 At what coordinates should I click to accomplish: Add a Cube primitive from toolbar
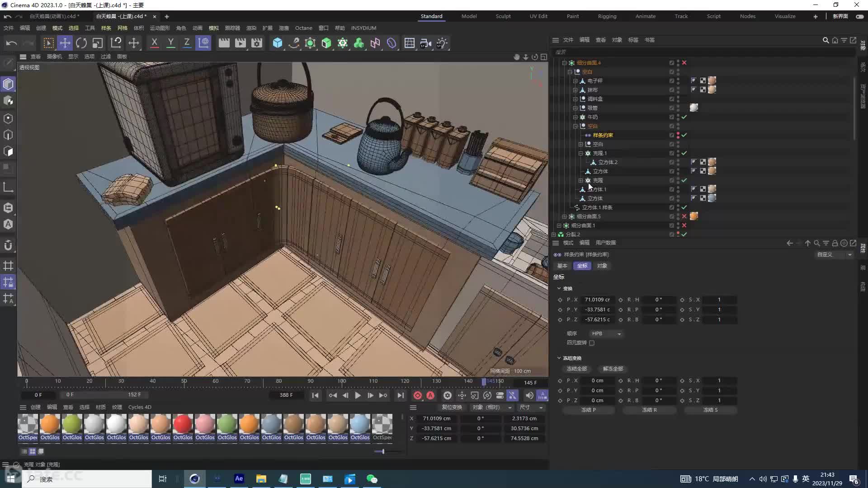(x=278, y=43)
